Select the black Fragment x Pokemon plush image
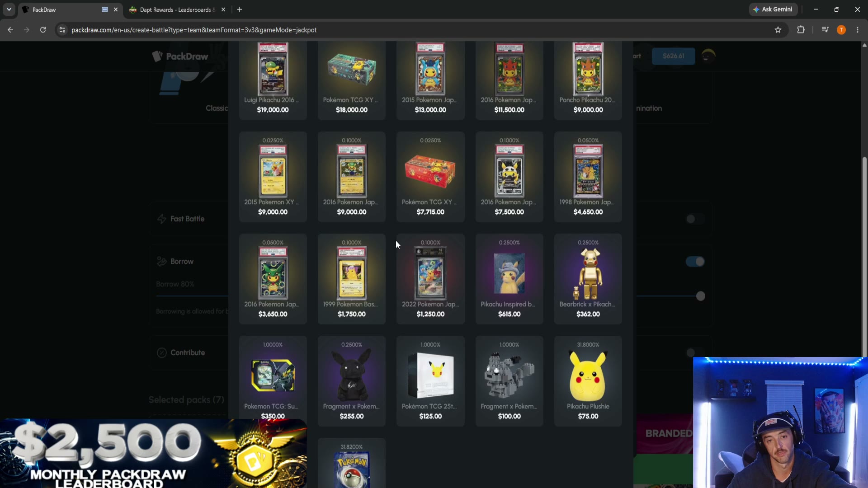Image resolution: width=868 pixels, height=488 pixels. tap(351, 375)
